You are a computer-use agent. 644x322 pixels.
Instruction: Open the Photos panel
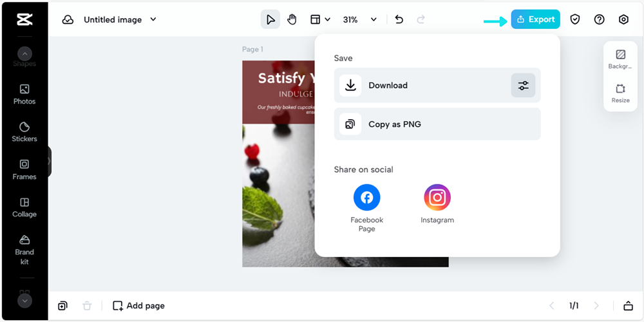(x=24, y=94)
